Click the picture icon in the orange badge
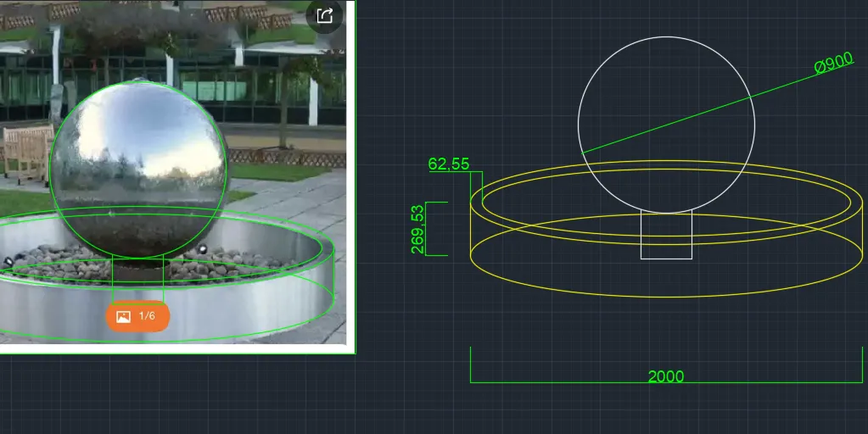868x434 pixels. [123, 316]
